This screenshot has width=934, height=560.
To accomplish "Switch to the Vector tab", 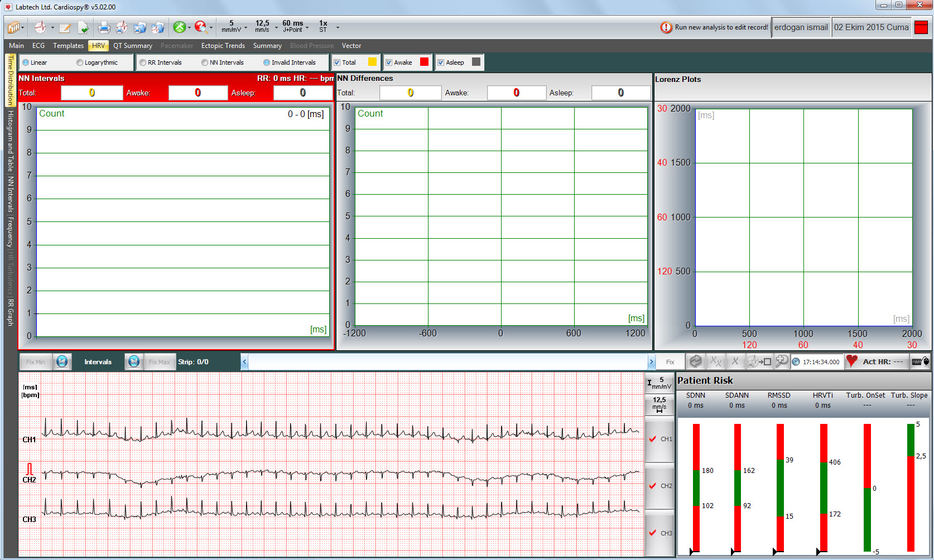I will (352, 46).
